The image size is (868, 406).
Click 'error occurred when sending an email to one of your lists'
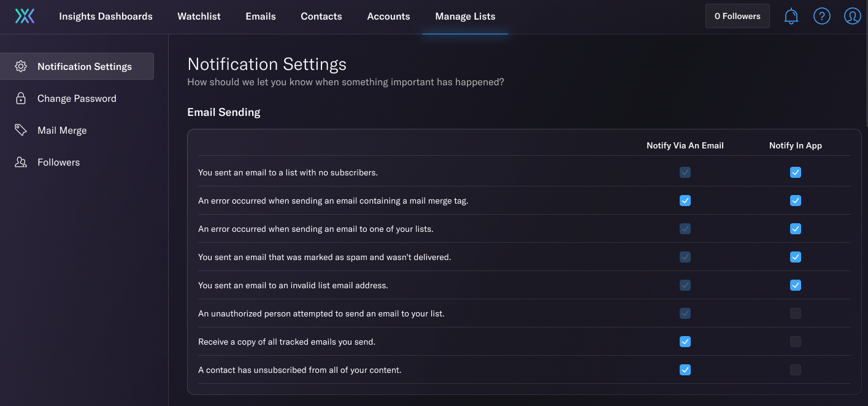[316, 229]
